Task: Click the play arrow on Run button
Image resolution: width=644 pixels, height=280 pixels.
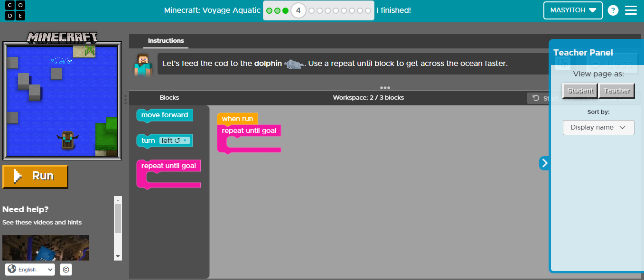Action: click(18, 176)
